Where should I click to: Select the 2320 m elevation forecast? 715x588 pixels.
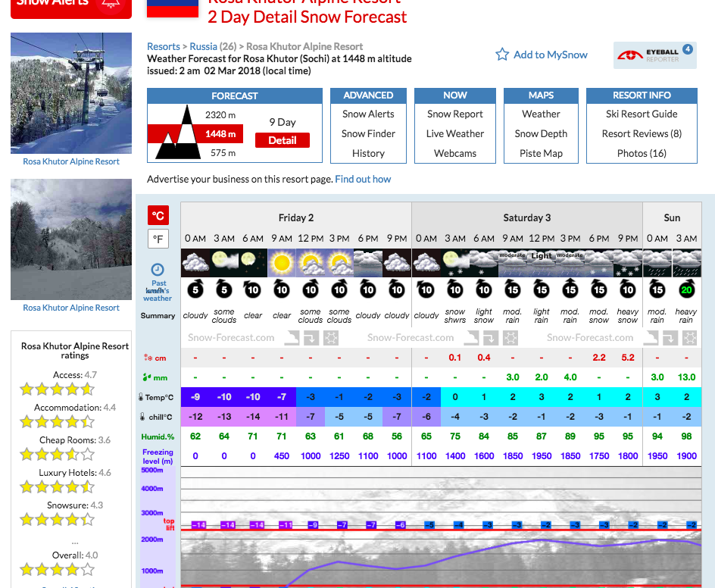pyautogui.click(x=220, y=115)
